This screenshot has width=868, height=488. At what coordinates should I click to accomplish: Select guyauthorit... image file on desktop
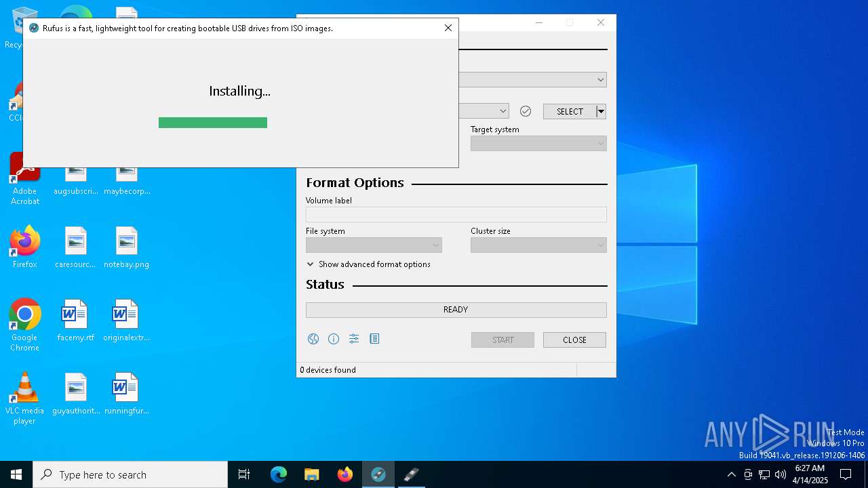tap(76, 393)
